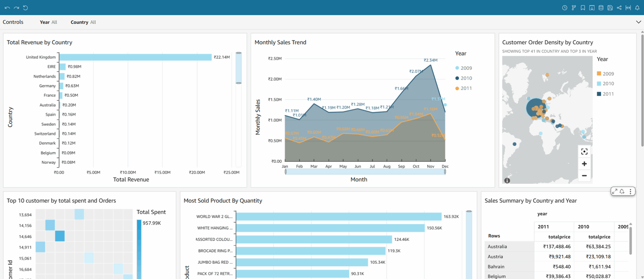Open the Country filter control dropdown
This screenshot has height=279, width=644.
point(83,22)
